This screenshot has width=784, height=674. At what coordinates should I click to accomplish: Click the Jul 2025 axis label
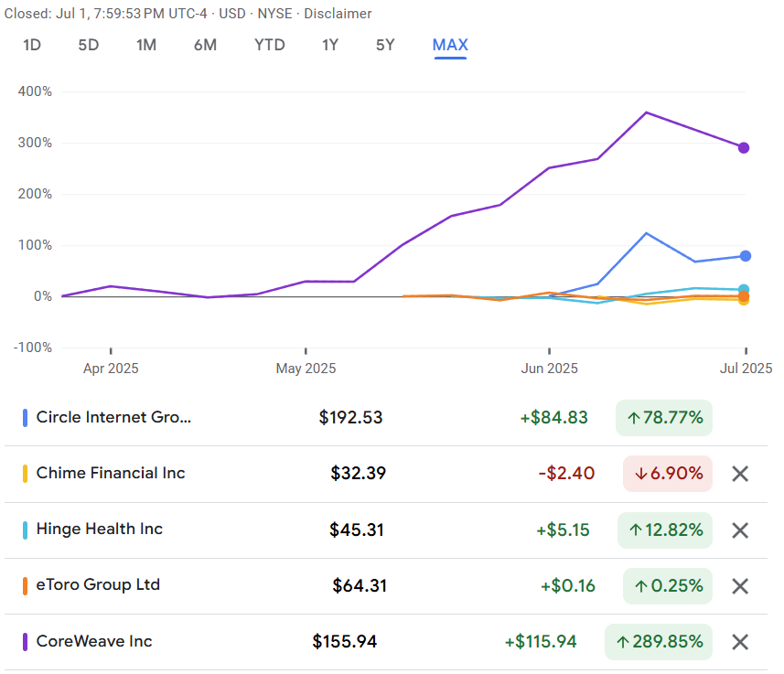[746, 369]
